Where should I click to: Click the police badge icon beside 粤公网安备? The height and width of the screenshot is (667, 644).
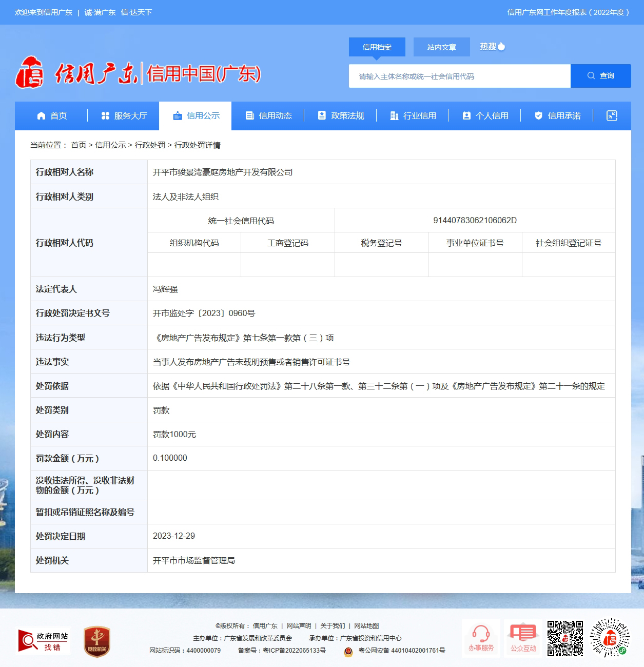click(348, 651)
